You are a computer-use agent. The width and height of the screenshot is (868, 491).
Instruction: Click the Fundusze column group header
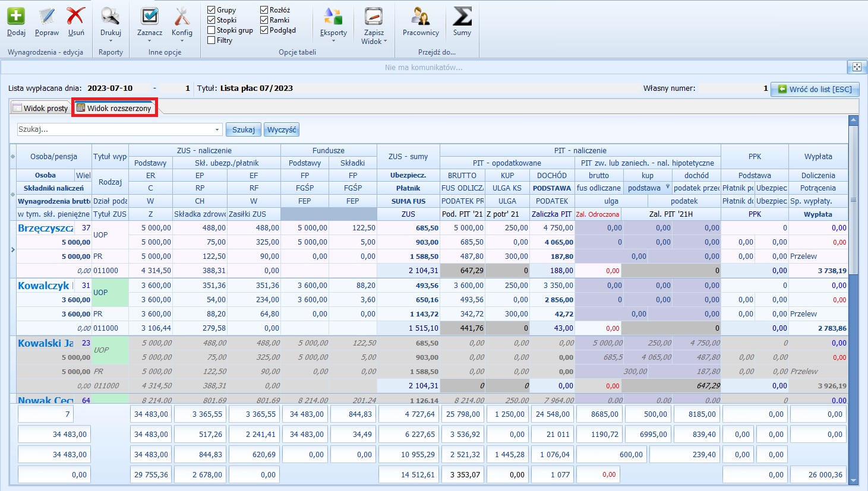click(329, 150)
